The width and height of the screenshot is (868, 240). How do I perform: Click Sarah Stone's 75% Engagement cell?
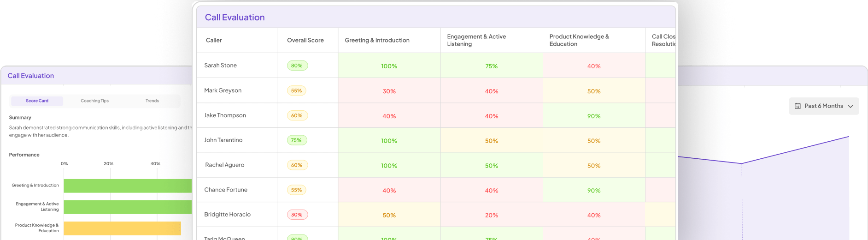pos(492,66)
